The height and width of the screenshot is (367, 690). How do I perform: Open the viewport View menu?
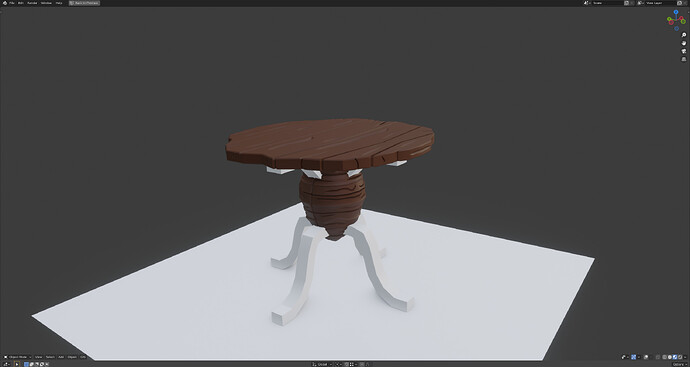tap(39, 357)
